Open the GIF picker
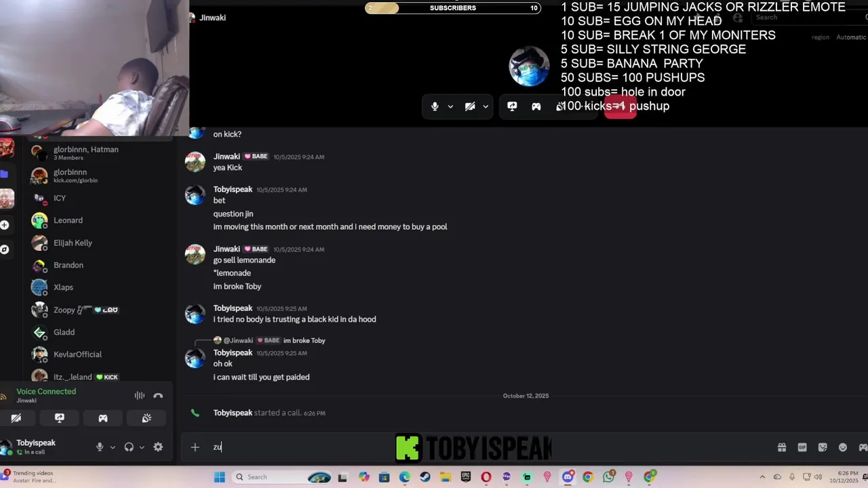Image resolution: width=868 pixels, height=488 pixels. click(x=802, y=447)
